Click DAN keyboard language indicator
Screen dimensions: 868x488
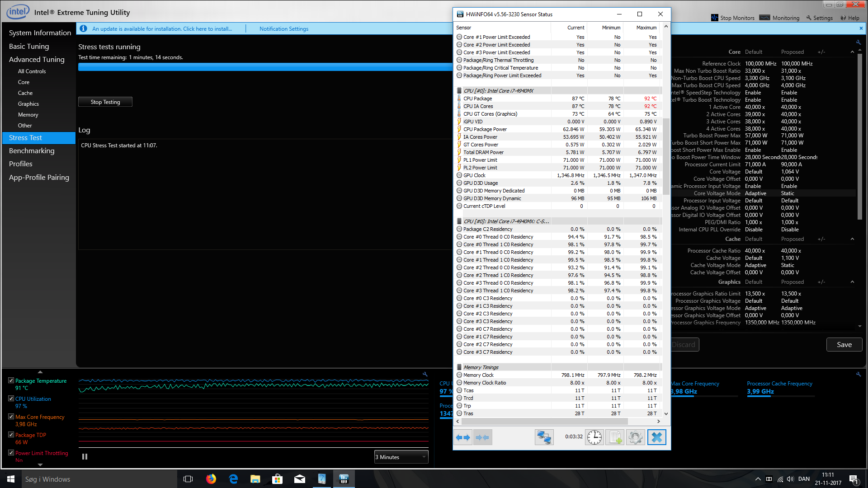tap(804, 479)
